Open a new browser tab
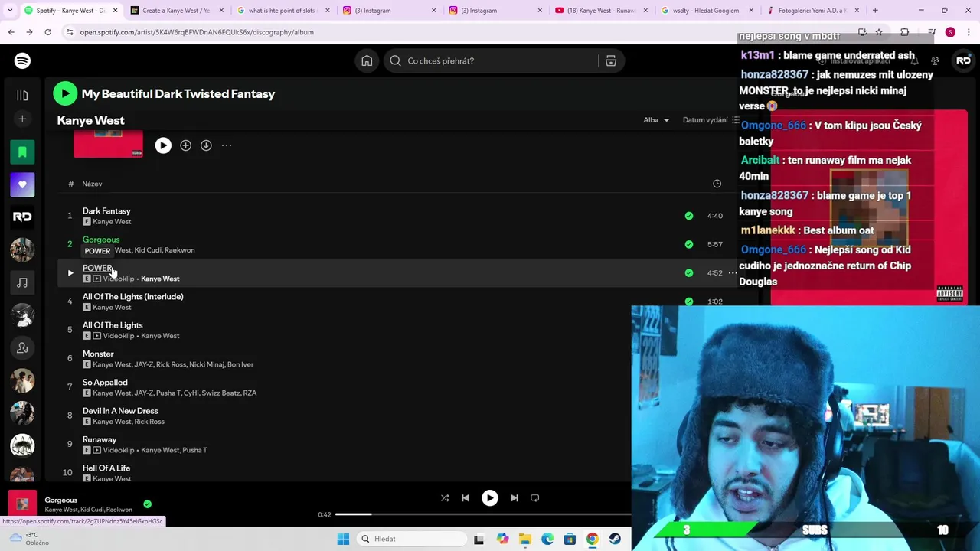The height and width of the screenshot is (551, 980). click(x=875, y=11)
